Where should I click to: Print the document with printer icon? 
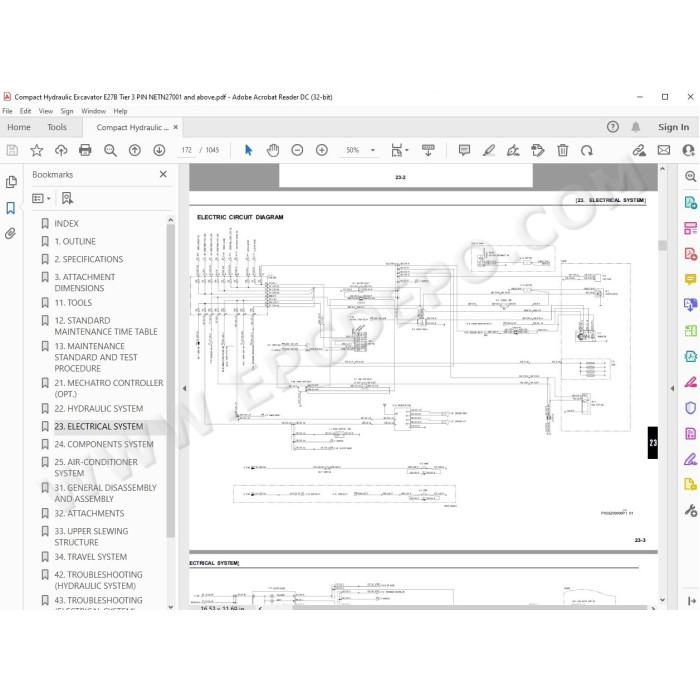[85, 150]
